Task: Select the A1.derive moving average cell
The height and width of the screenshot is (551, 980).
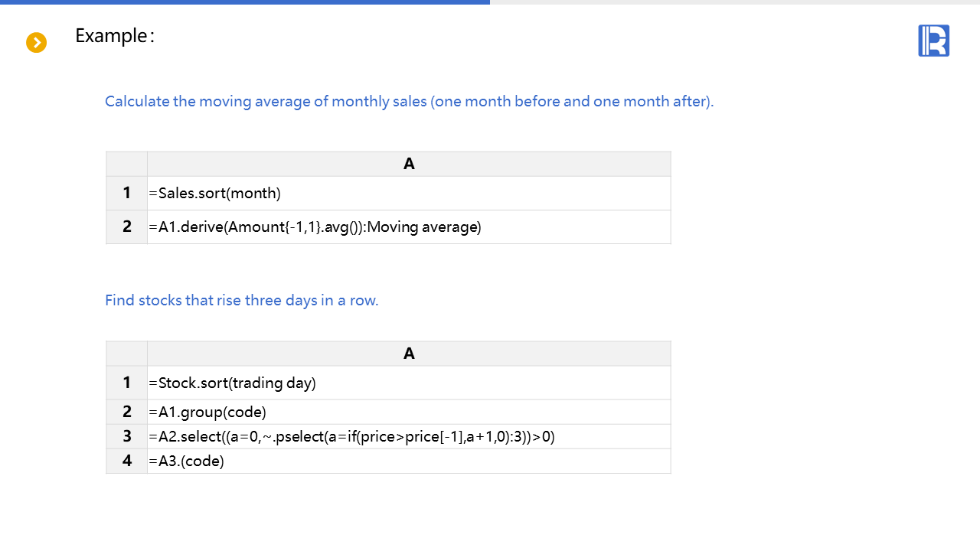Action: [409, 227]
